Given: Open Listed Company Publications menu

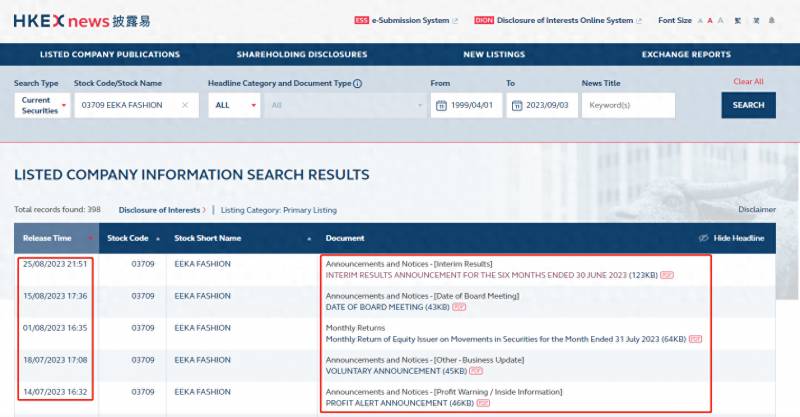Looking at the screenshot, I should point(110,54).
